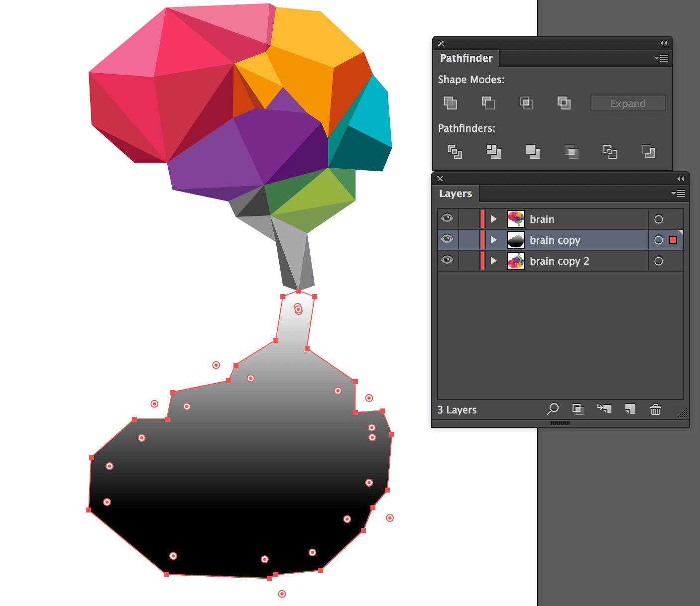Click the Locate Object magnifier button
The image size is (700, 606).
(552, 409)
